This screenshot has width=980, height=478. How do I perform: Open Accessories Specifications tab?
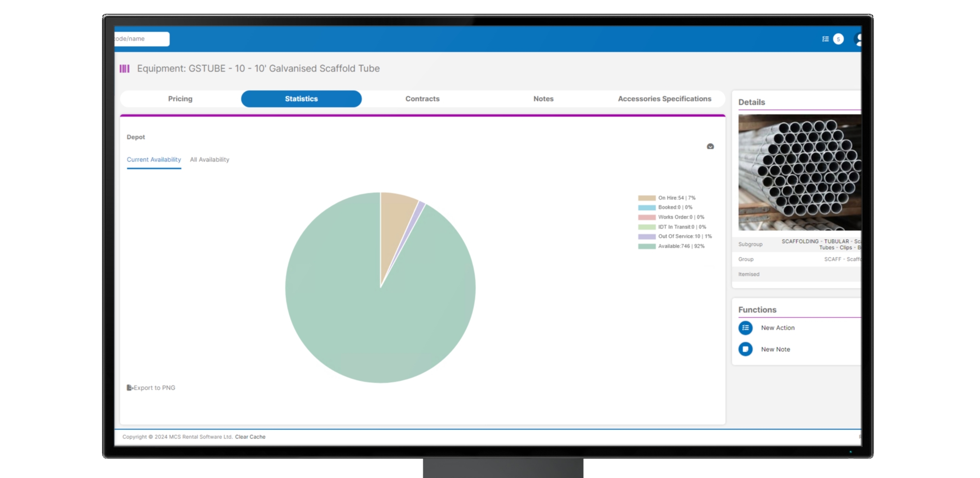click(664, 99)
